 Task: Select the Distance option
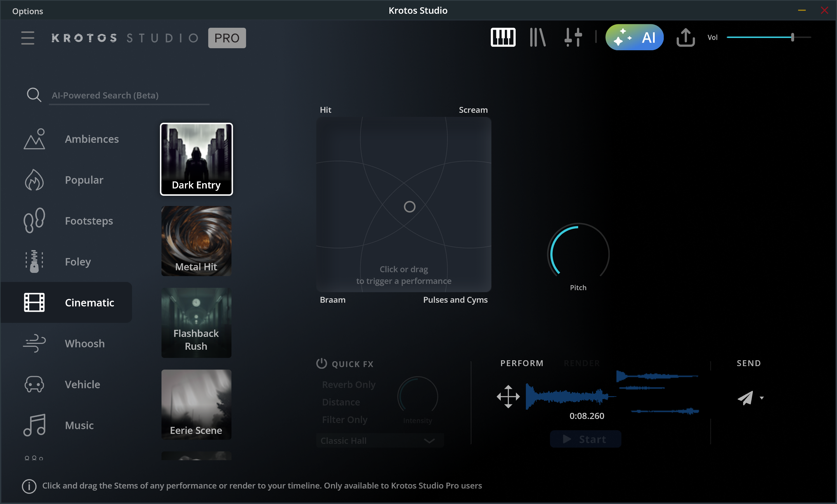341,402
